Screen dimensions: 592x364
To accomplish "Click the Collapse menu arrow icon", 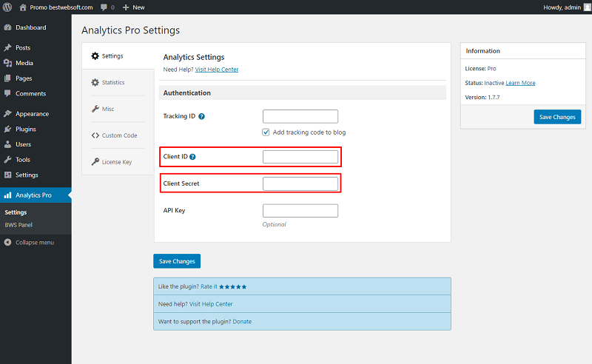I will click(7, 243).
